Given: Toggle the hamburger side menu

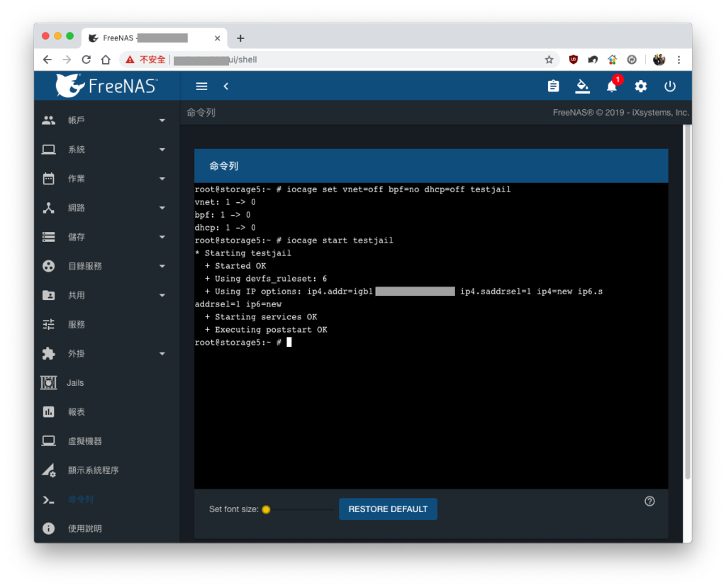Looking at the screenshot, I should [201, 87].
